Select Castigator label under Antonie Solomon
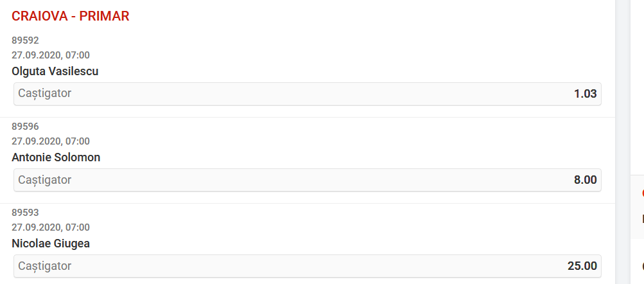The width and height of the screenshot is (644, 284). pos(45,180)
